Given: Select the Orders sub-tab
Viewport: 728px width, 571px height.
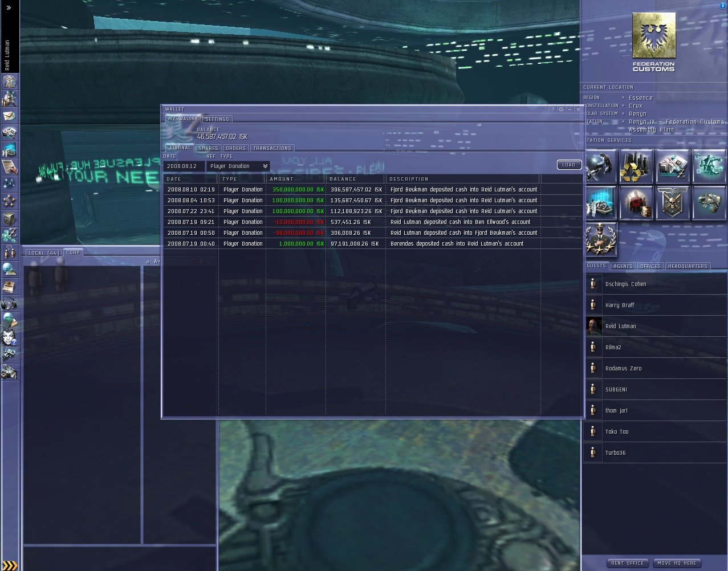Looking at the screenshot, I should pos(235,148).
